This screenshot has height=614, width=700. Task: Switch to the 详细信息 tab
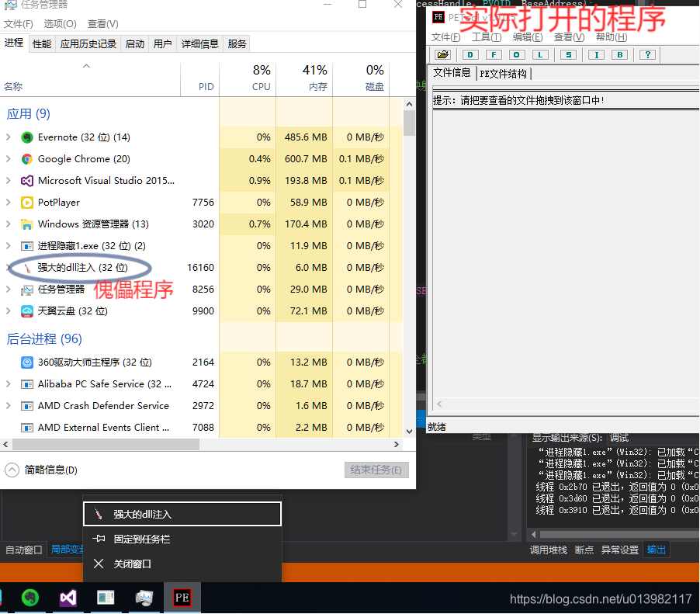pos(199,43)
